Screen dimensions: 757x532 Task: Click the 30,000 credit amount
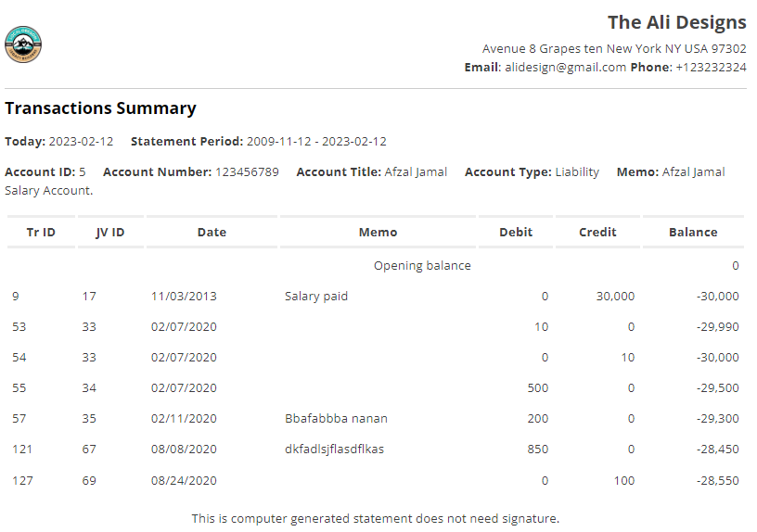pyautogui.click(x=615, y=297)
